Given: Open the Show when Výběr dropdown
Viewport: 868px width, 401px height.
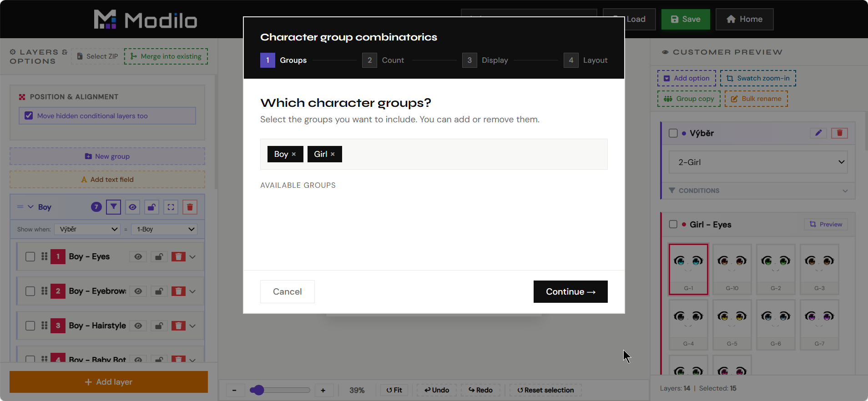Looking at the screenshot, I should (87, 229).
